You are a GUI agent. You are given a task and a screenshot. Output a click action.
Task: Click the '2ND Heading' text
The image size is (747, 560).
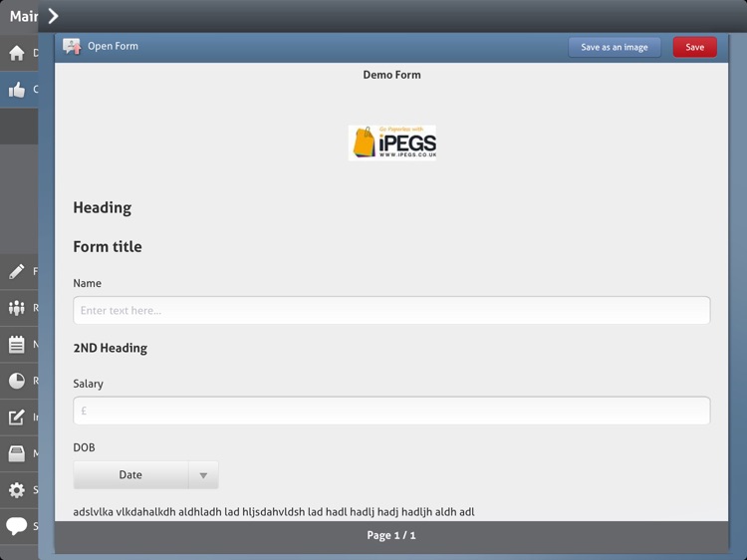[110, 348]
